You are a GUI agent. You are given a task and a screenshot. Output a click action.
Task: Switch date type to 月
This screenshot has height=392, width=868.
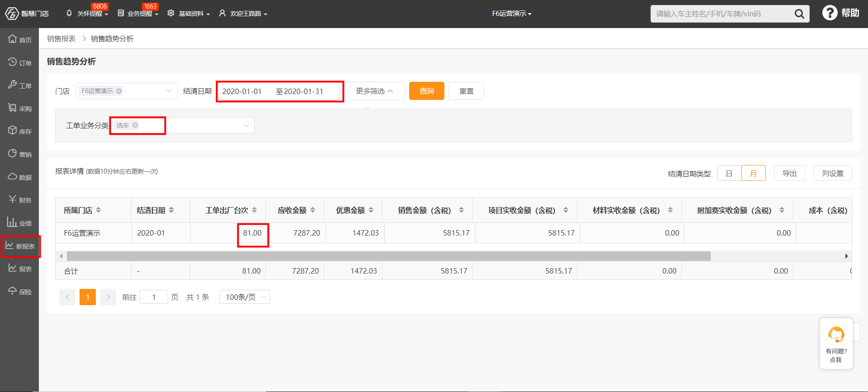pyautogui.click(x=753, y=173)
